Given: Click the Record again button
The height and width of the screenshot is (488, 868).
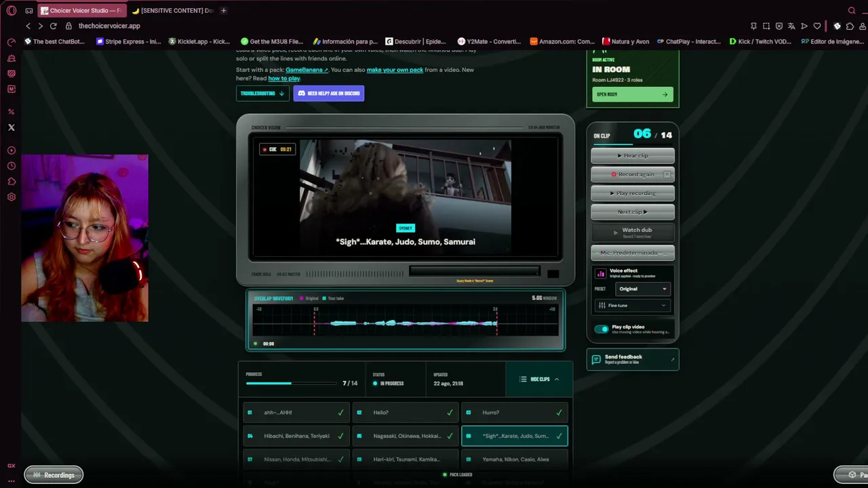Looking at the screenshot, I should 633,174.
